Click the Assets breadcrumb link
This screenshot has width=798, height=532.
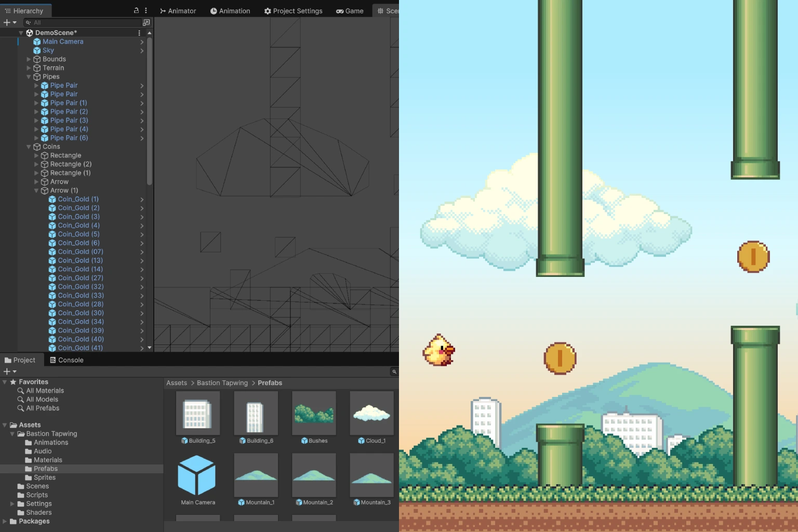click(177, 383)
